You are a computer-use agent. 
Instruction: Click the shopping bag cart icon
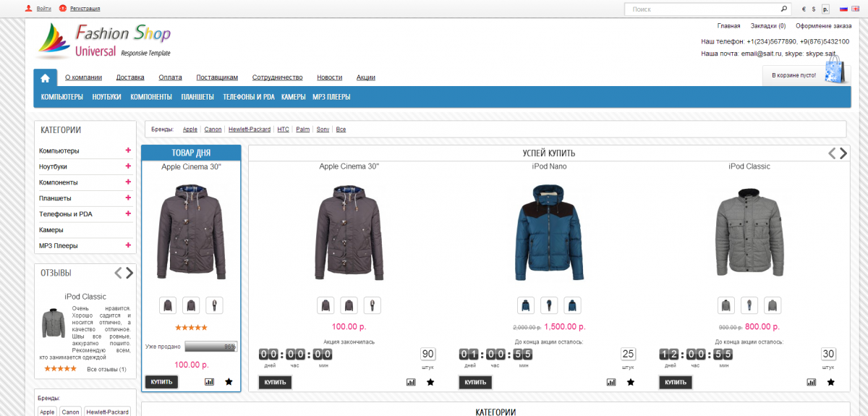835,72
